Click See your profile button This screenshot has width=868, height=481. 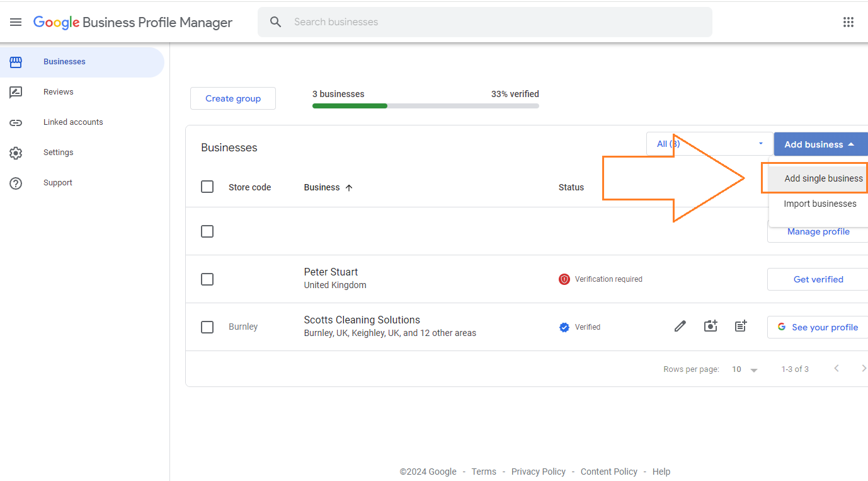[818, 327]
